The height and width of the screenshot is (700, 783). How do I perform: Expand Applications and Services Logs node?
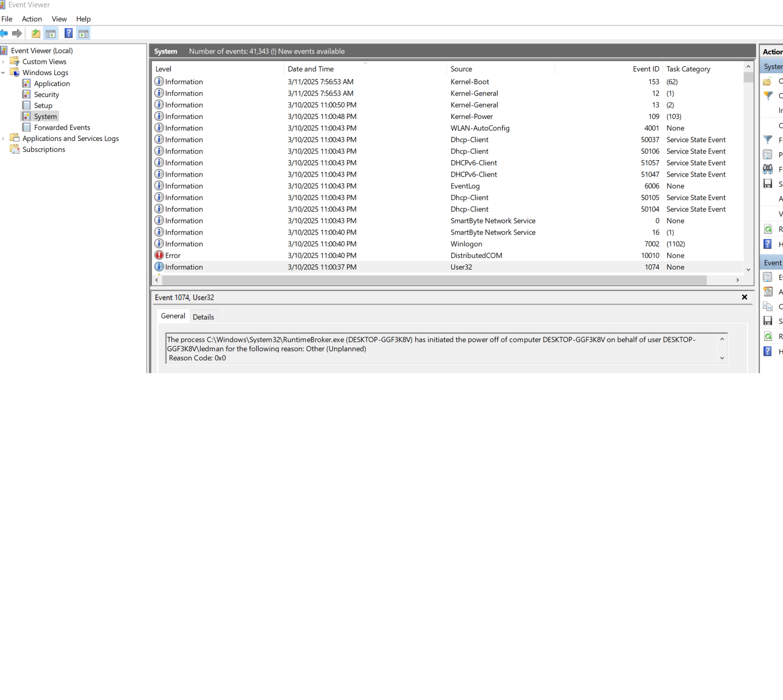point(3,139)
